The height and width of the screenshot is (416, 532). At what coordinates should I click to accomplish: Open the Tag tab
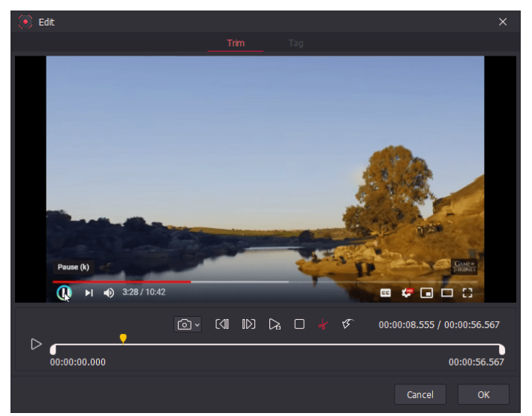(x=296, y=44)
